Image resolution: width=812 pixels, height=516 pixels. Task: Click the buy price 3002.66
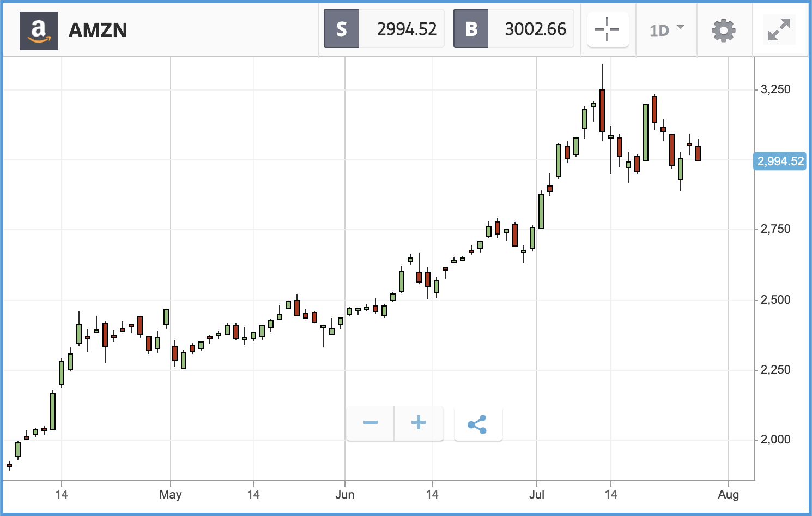pos(535,29)
